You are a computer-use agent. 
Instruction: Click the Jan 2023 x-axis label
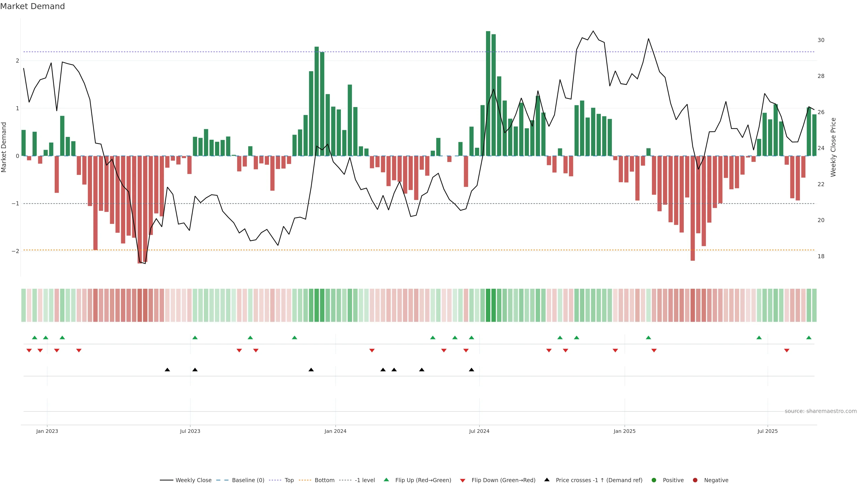[x=47, y=431]
